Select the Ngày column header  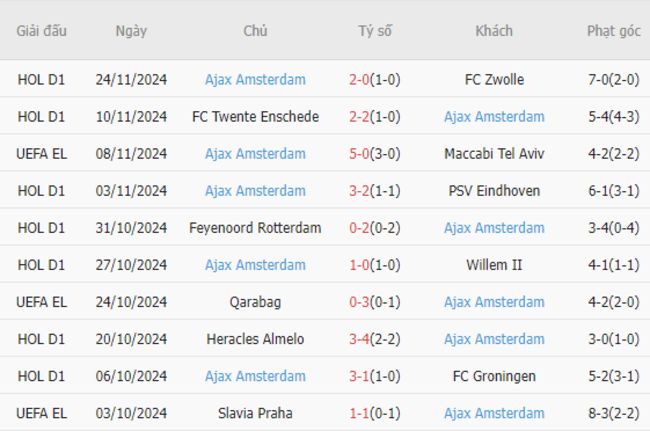coord(131,31)
